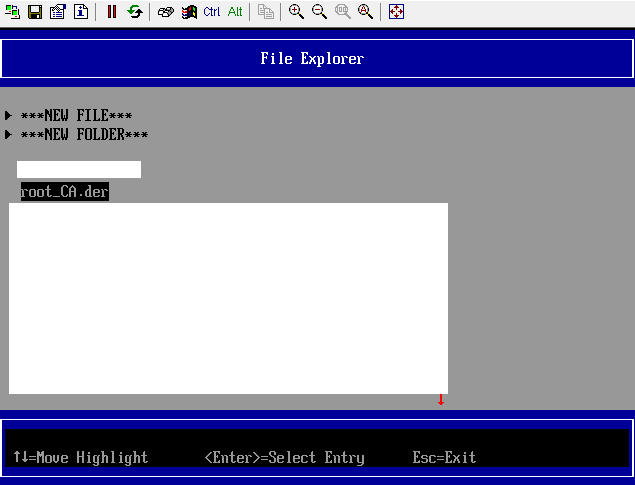Click the full screen arrows icon
The height and width of the screenshot is (485, 635).
click(396, 12)
